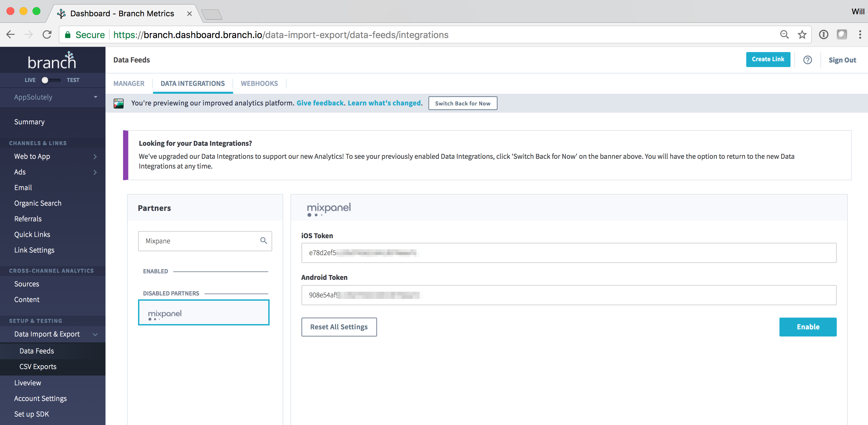Screen dimensions: 868x425
Task: Click Sign Out
Action: point(842,60)
